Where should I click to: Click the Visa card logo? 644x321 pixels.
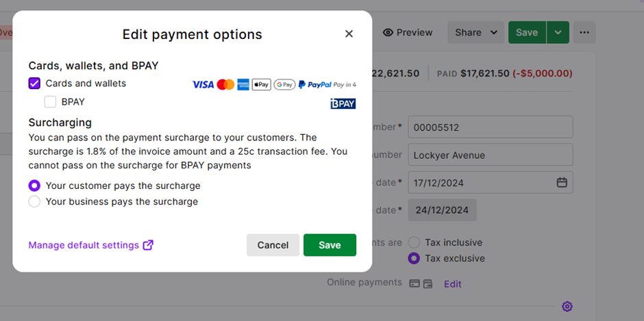coord(203,85)
